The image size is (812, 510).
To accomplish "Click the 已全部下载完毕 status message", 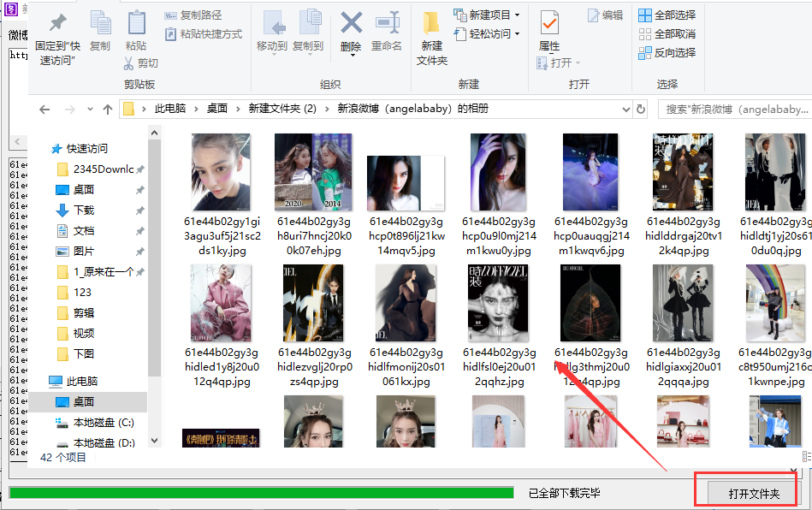I will 565,493.
